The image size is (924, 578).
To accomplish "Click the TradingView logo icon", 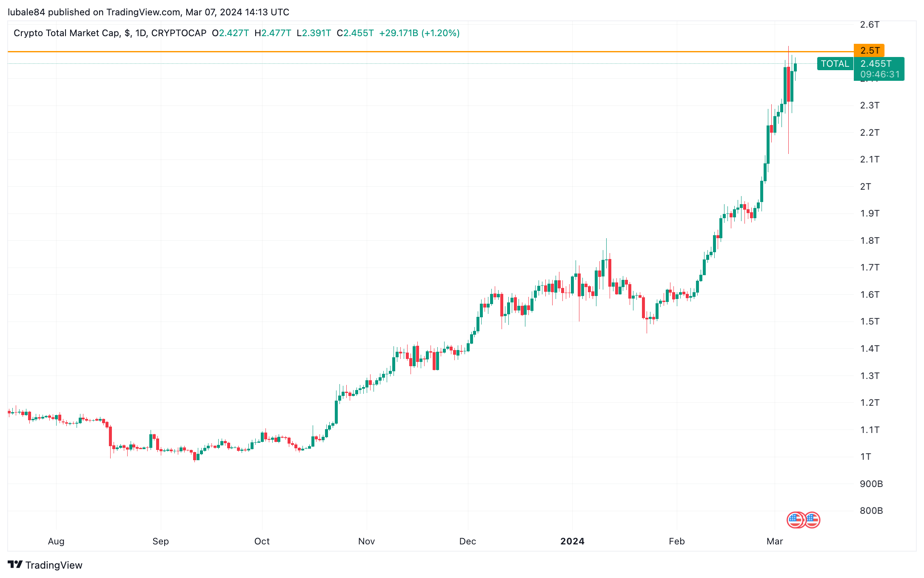I will point(15,564).
